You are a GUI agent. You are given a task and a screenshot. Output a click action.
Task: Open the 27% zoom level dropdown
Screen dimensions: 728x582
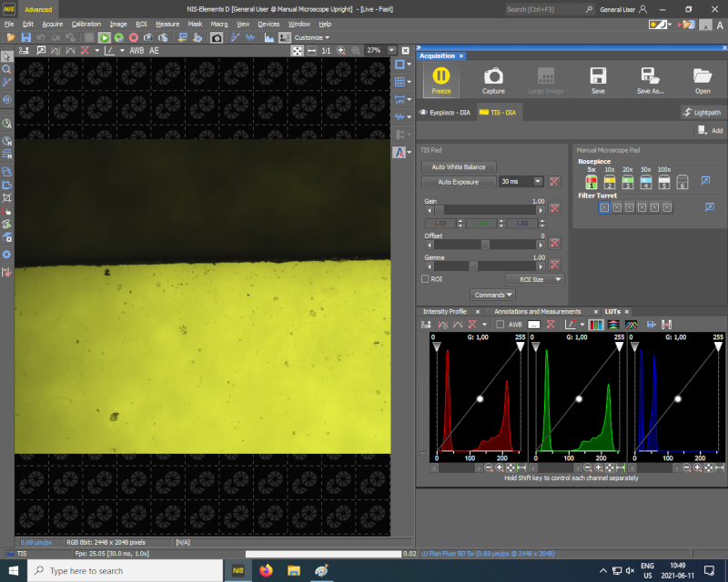tap(392, 51)
